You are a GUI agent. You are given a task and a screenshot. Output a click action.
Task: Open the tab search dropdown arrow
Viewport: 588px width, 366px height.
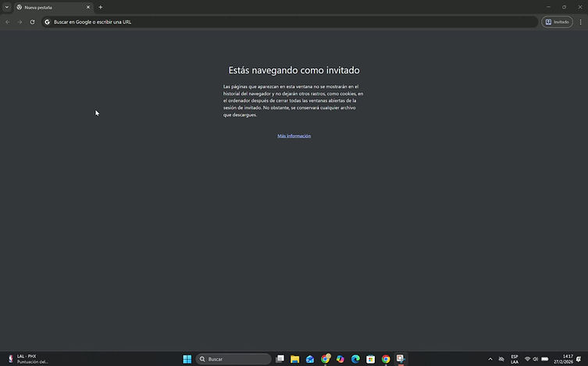coord(7,7)
